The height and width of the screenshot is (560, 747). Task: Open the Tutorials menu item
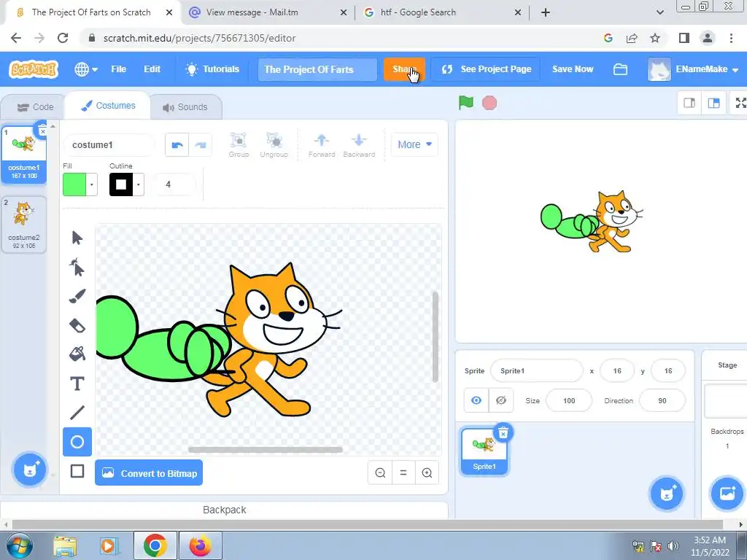[212, 69]
